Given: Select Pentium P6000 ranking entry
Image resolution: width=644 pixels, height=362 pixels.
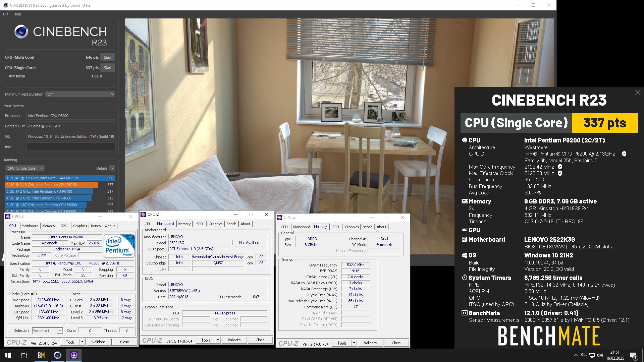Looking at the screenshot, I should (x=46, y=205).
